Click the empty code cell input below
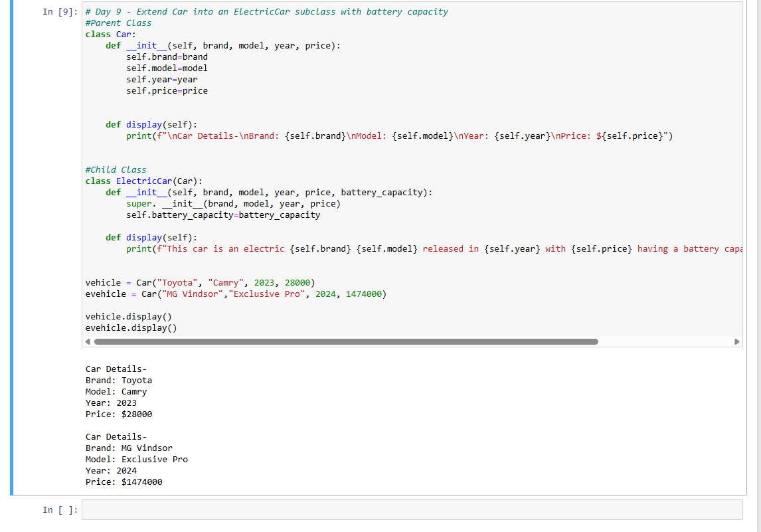 coord(412,509)
